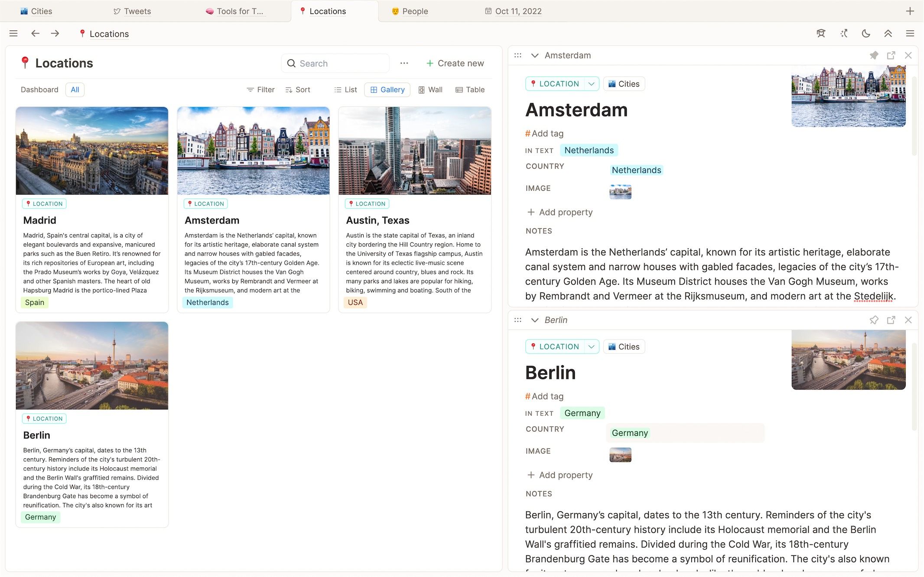Switch to the People tab
The height and width of the screenshot is (577, 924).
click(x=410, y=11)
